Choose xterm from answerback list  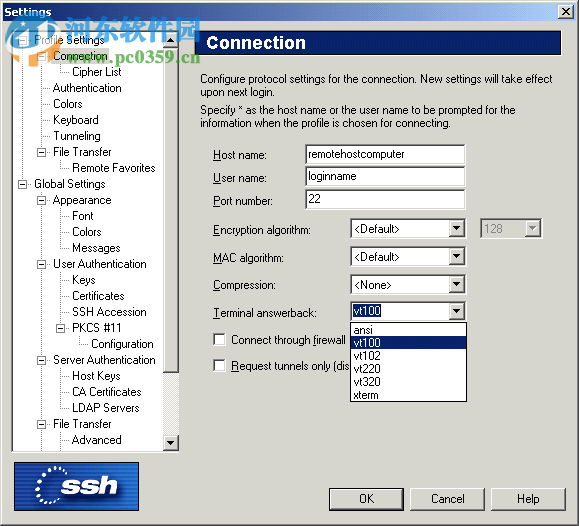[408, 395]
